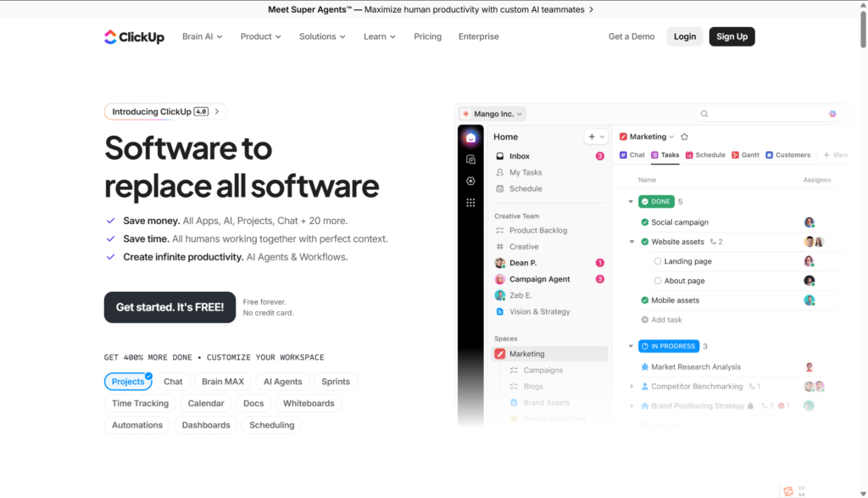This screenshot has width=868, height=498.
Task: Click the Schedule calendar icon in sidebar
Action: (x=500, y=188)
